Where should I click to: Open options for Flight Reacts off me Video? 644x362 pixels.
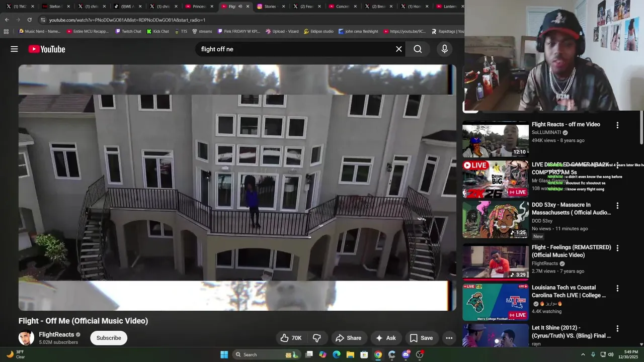point(617,125)
